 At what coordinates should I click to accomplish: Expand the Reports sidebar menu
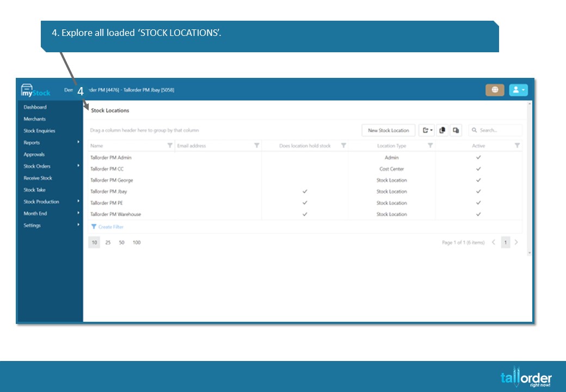point(50,143)
